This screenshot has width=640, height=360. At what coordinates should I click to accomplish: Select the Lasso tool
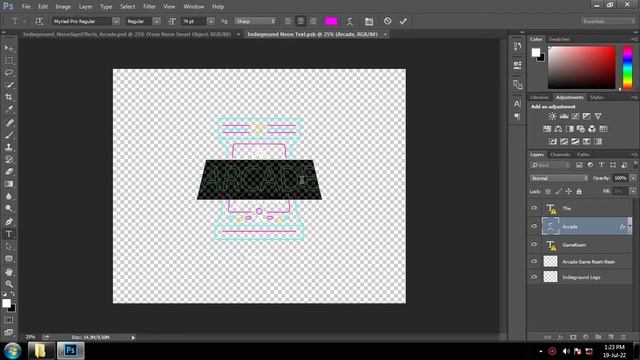(9, 73)
